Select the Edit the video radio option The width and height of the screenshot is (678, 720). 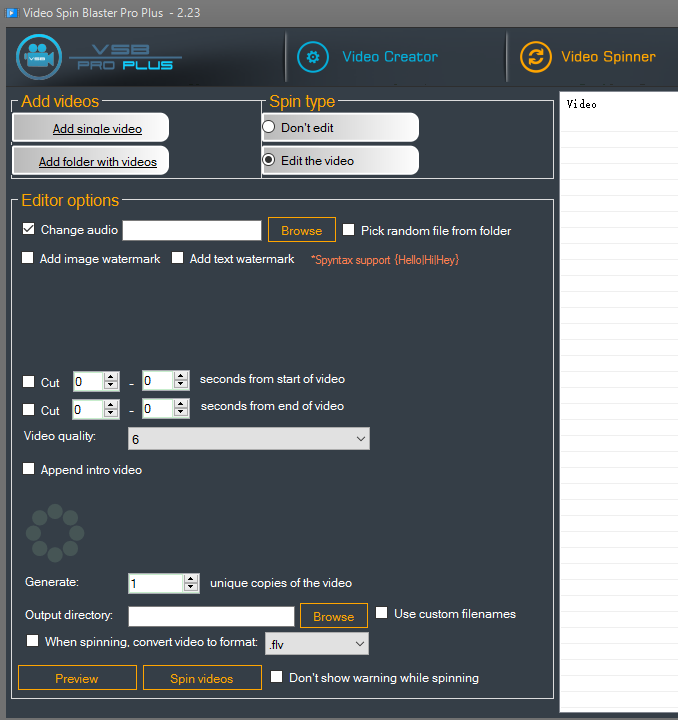coord(269,160)
